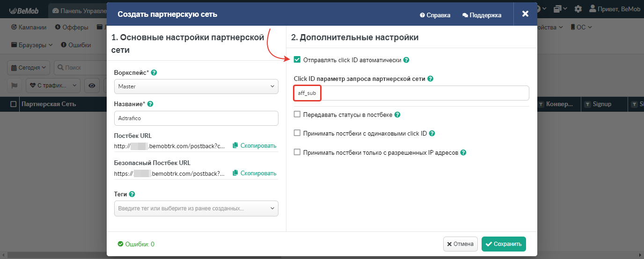This screenshot has height=259, width=644.
Task: Click help icon next to Название label
Action: tap(150, 104)
